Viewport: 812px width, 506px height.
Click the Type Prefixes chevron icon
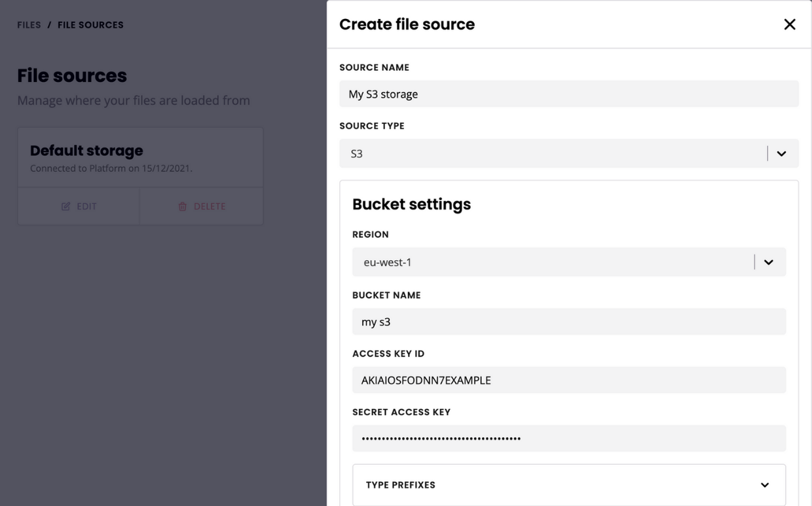click(764, 485)
